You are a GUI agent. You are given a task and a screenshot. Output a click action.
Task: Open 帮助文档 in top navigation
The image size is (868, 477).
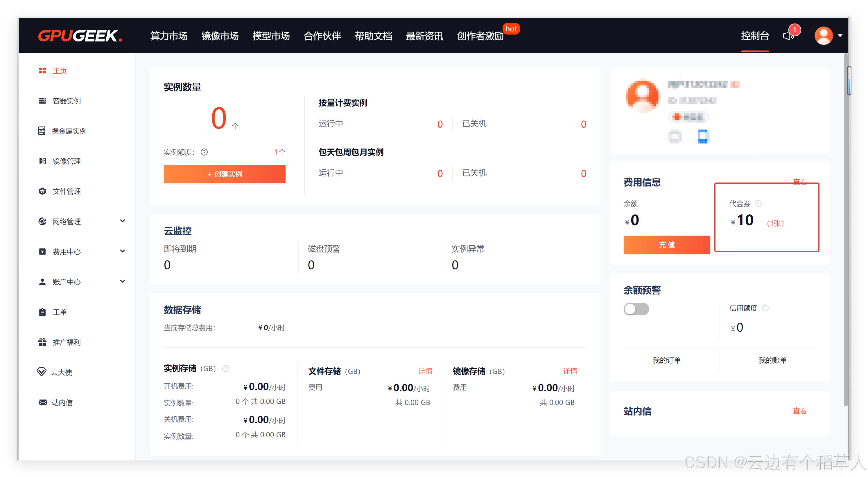[373, 36]
